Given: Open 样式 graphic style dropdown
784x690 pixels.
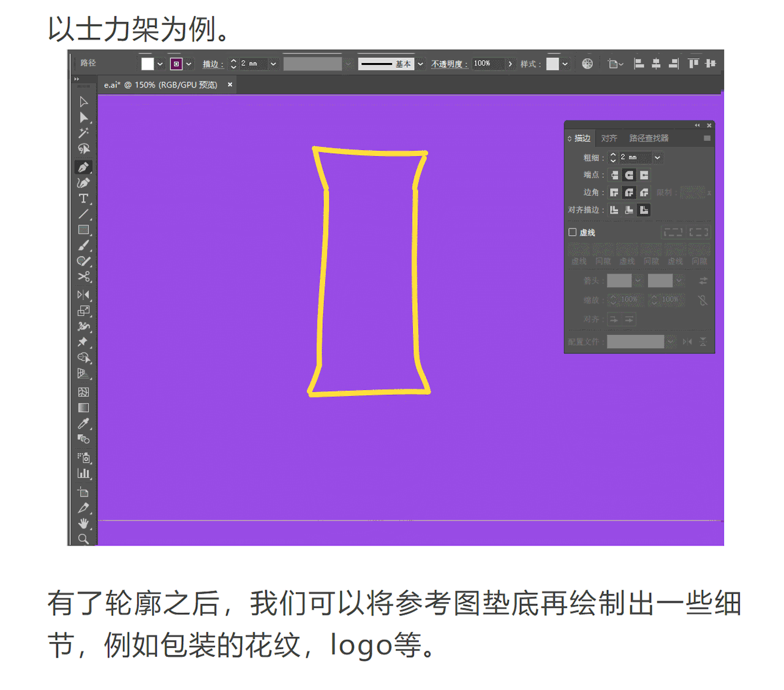Looking at the screenshot, I should tap(565, 64).
